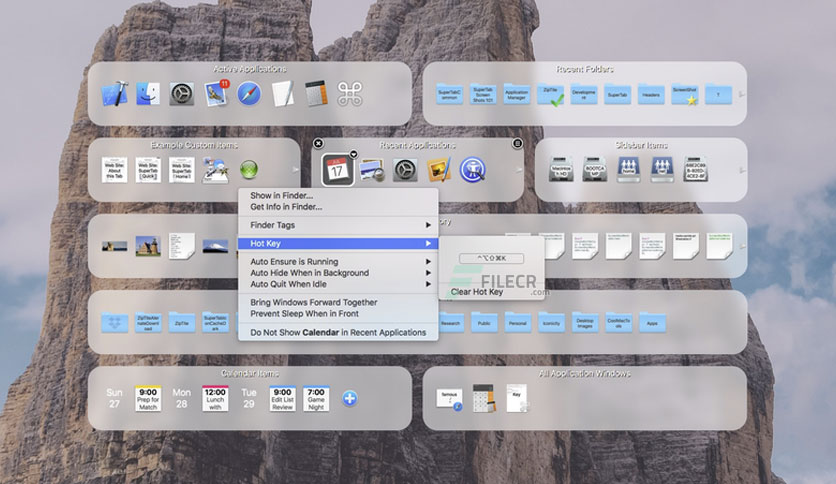Expand the Auto Ensure is Running submenu

338,262
